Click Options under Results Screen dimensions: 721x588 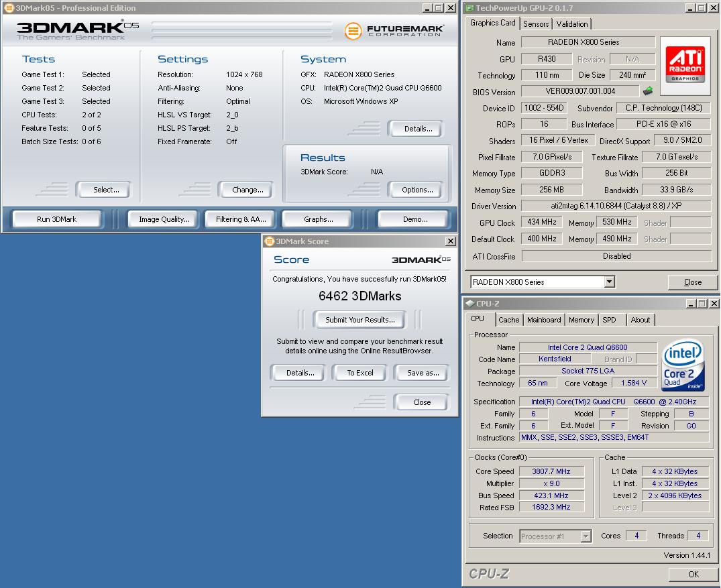tap(417, 190)
